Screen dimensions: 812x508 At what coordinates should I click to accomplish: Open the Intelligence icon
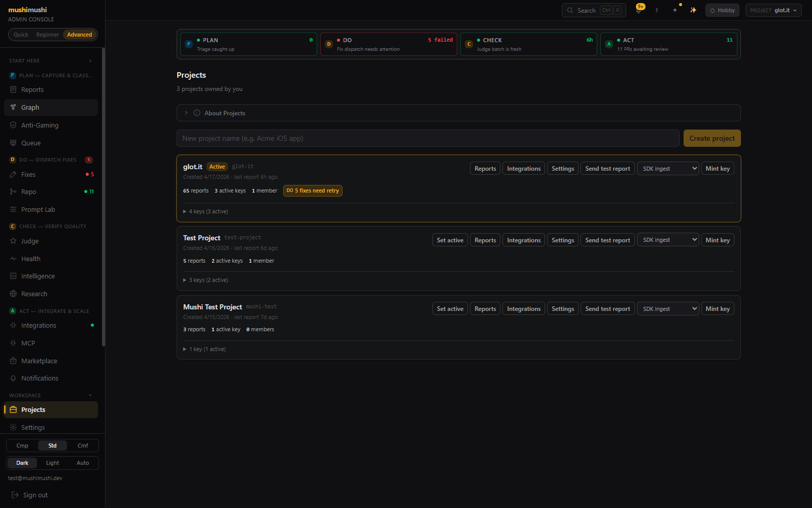tap(13, 276)
